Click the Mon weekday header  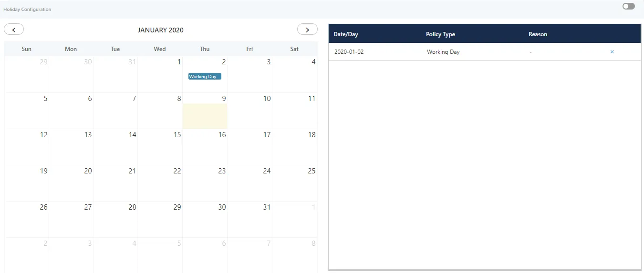tap(71, 49)
